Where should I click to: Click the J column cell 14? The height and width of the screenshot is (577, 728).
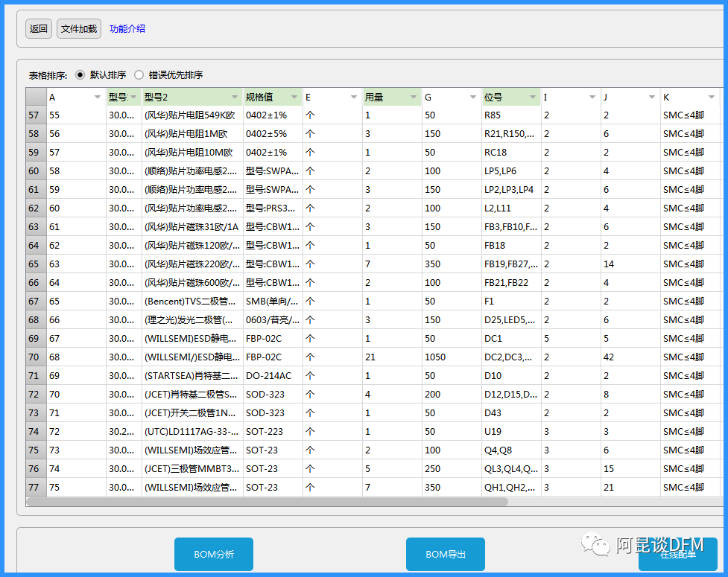[630, 264]
